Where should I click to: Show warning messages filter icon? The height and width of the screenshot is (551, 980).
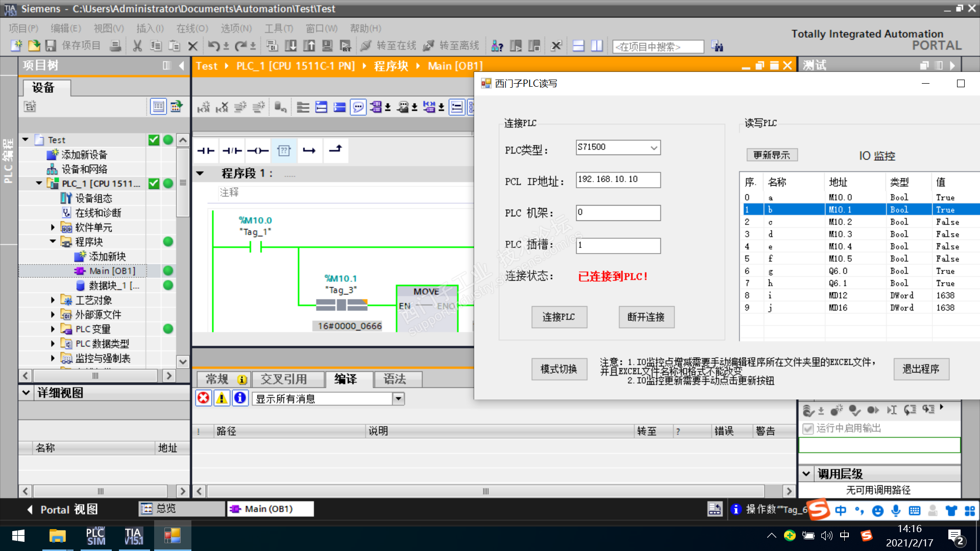click(222, 398)
